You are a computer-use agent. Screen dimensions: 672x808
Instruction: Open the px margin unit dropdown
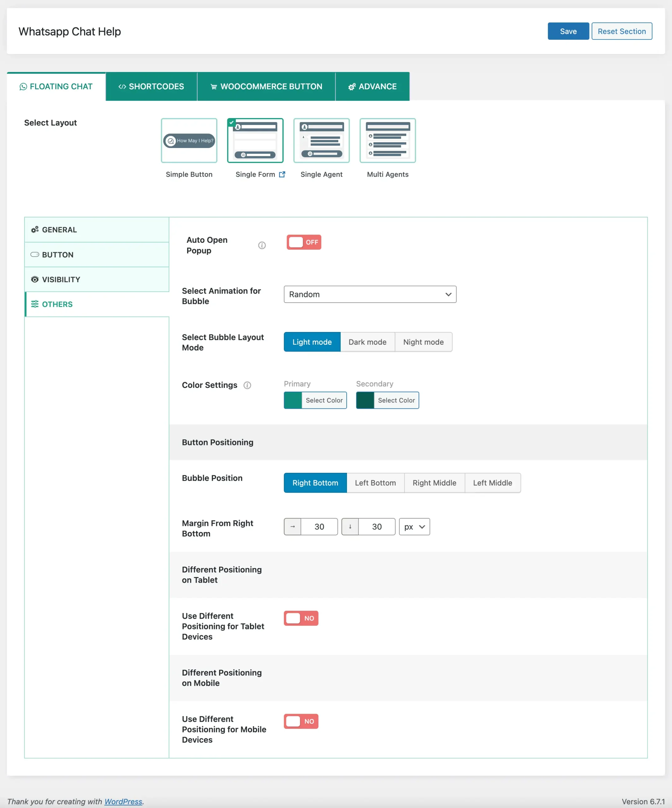414,527
